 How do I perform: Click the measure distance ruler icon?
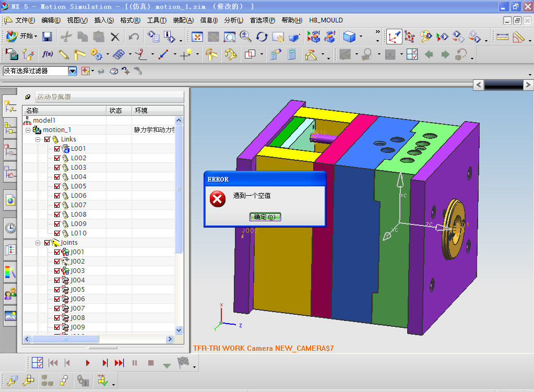[502, 37]
